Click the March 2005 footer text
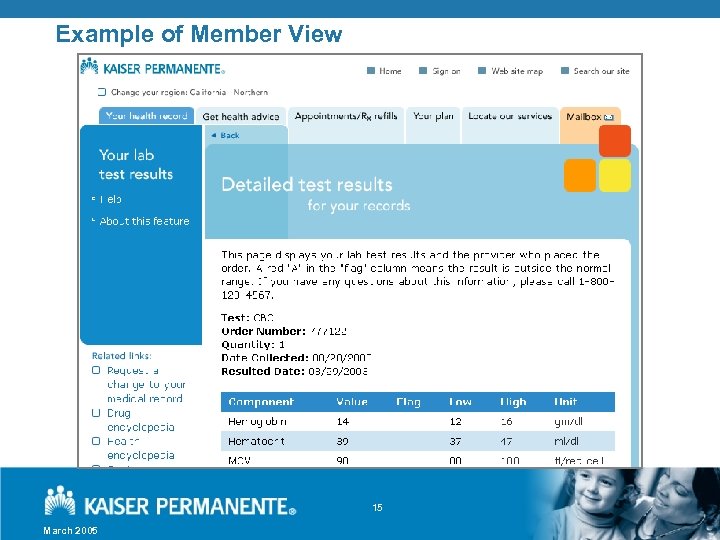Viewport: 720px width, 540px height. pos(70,531)
